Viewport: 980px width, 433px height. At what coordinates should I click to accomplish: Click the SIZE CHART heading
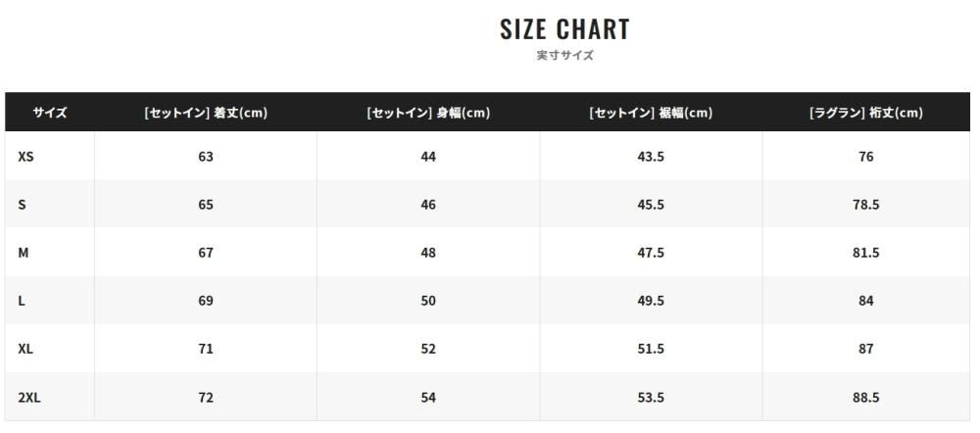click(x=564, y=29)
